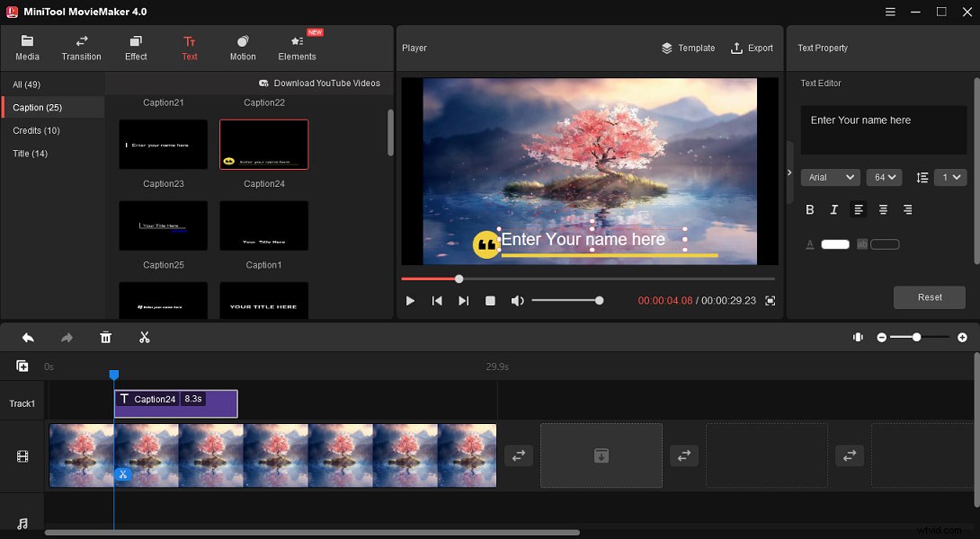Image resolution: width=980 pixels, height=539 pixels.
Task: Click the text fill color swatch
Action: pos(834,243)
